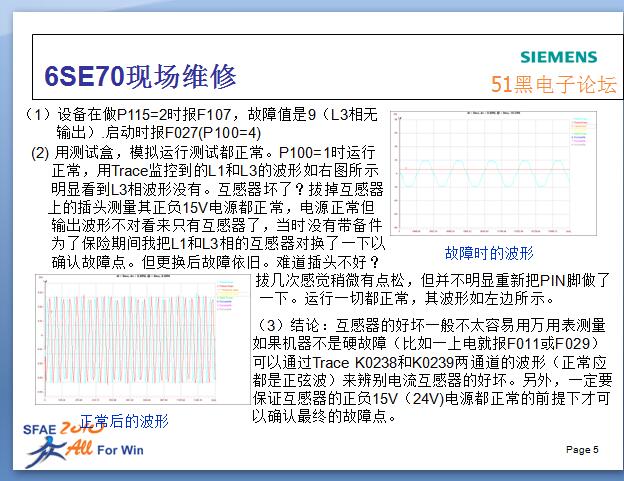The height and width of the screenshot is (481, 624).
Task: Select line "明显看到L3相波形没有"
Action: pyautogui.click(x=126, y=189)
